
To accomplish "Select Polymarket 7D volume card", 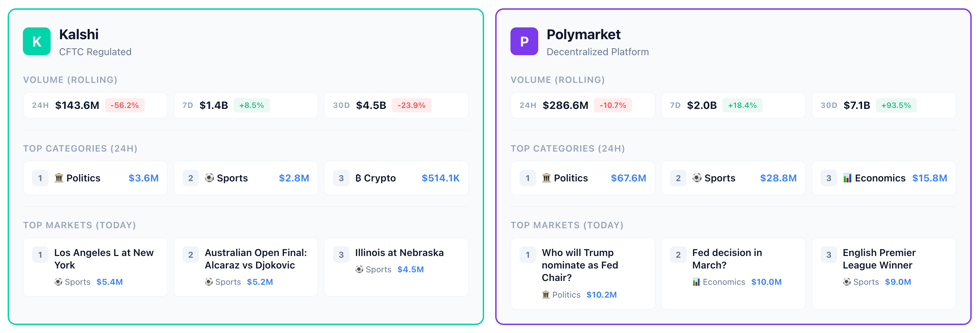I will pos(733,105).
